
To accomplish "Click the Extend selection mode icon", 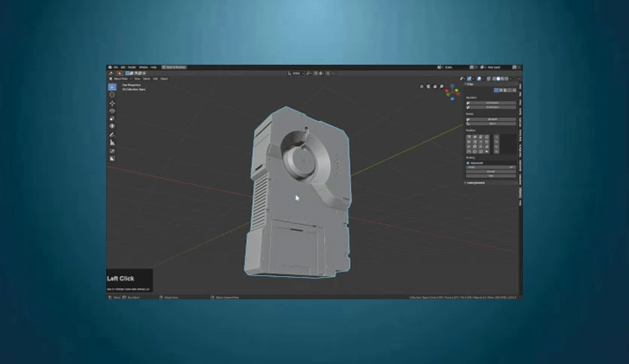I will [x=131, y=74].
